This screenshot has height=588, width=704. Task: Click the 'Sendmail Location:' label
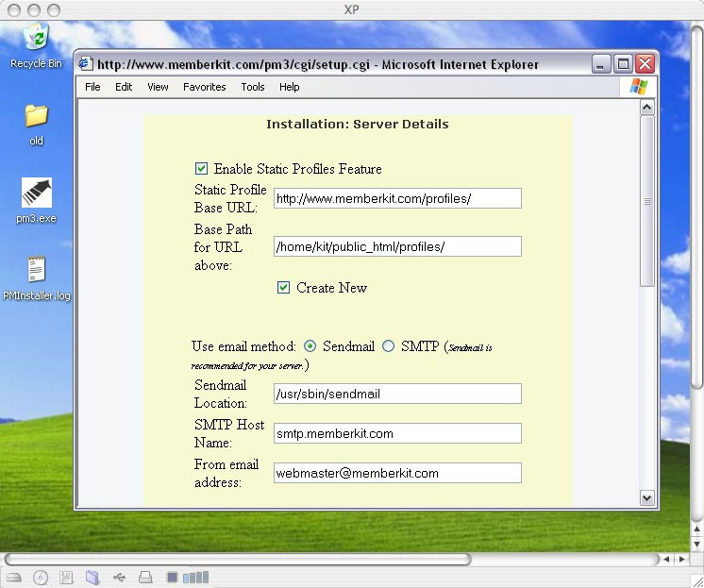pyautogui.click(x=221, y=394)
